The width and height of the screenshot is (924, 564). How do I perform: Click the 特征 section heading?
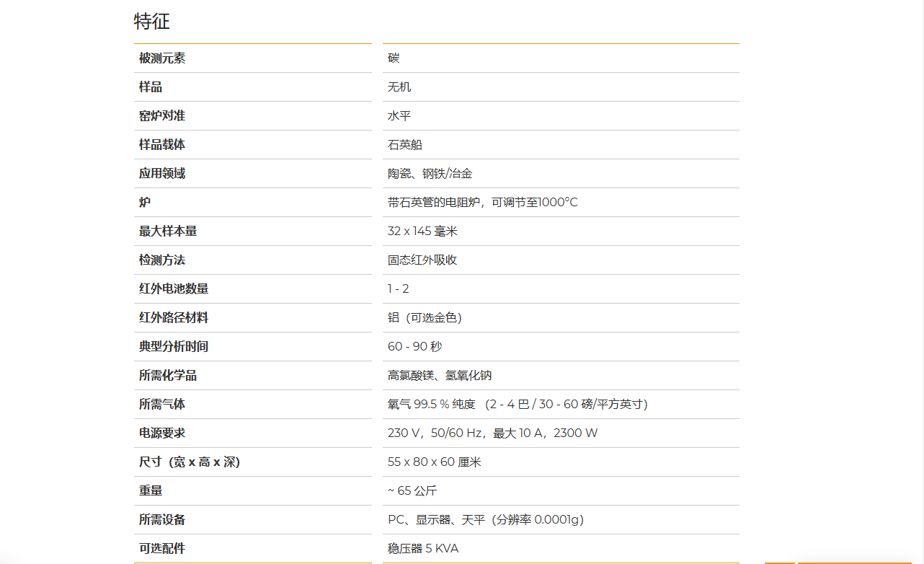coord(152,22)
